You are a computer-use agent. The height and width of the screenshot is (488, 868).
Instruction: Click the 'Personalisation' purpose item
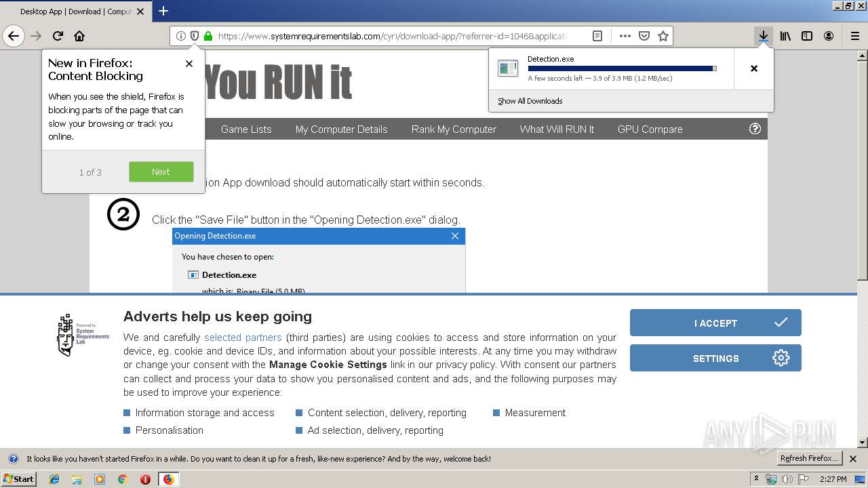(169, 430)
